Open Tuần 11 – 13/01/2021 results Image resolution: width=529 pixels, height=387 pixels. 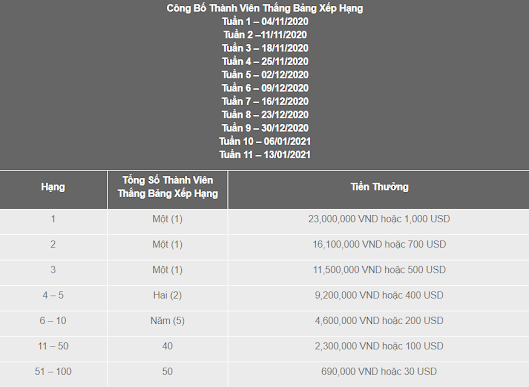click(x=265, y=155)
